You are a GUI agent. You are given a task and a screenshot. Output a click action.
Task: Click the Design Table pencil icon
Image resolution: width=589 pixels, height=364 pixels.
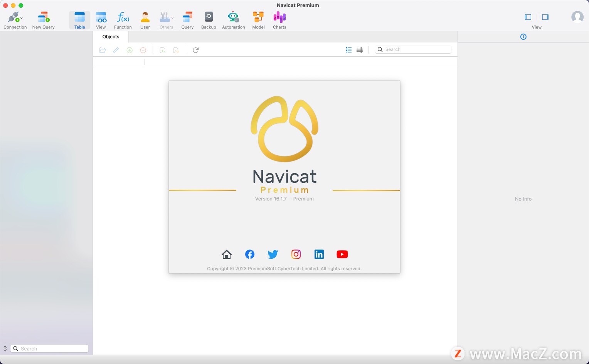click(116, 50)
